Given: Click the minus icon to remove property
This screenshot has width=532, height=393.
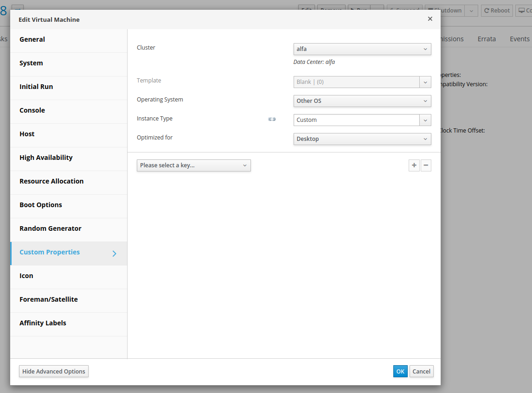Looking at the screenshot, I should (426, 165).
